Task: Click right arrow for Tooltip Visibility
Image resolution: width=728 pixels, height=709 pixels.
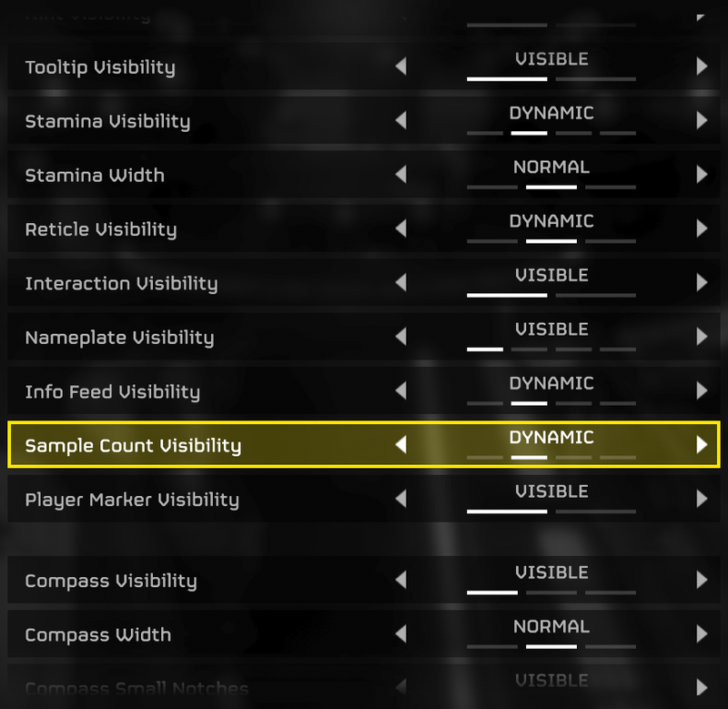Action: (702, 66)
